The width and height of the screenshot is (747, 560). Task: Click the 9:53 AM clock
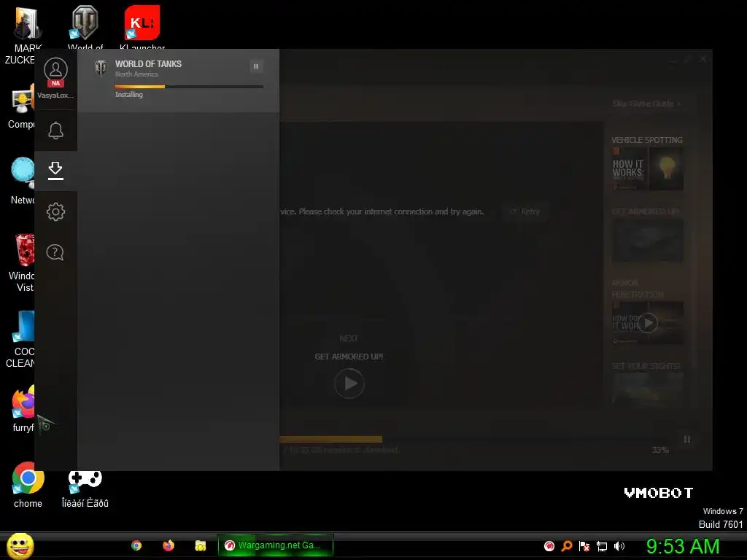(682, 546)
